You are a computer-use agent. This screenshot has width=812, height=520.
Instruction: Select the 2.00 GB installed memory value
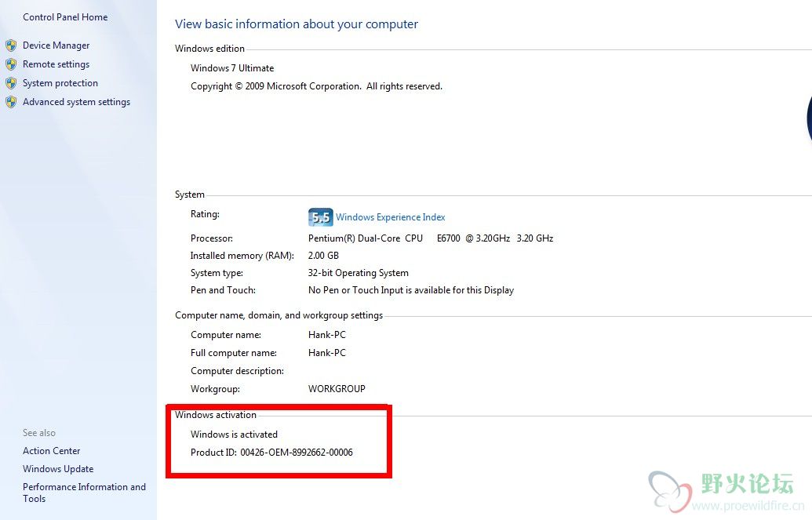323,256
